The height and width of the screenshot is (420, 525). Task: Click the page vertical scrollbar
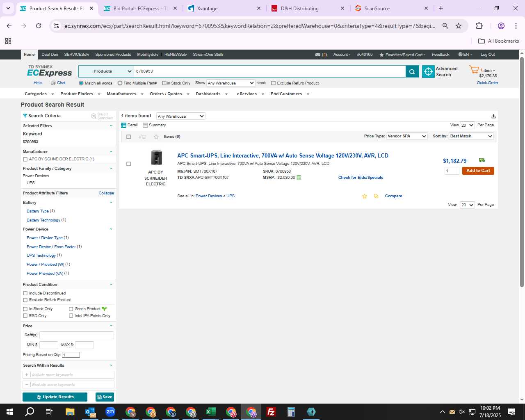coord(522,172)
